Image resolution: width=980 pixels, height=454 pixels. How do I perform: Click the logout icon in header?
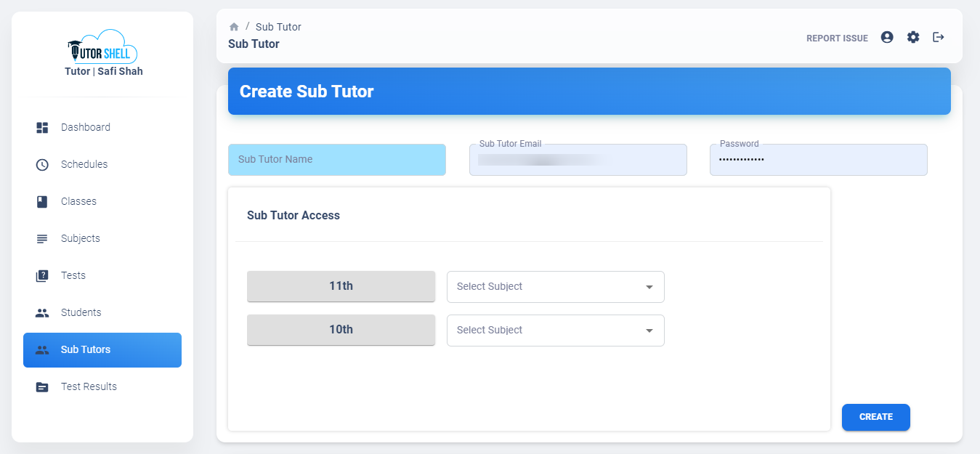[x=939, y=37]
